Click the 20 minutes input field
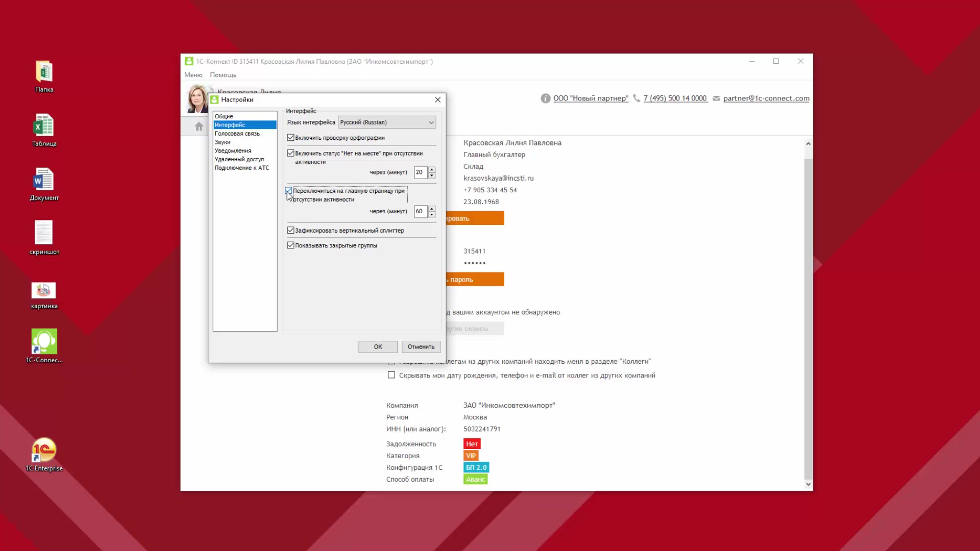Viewport: 980px width, 551px height. pyautogui.click(x=421, y=172)
